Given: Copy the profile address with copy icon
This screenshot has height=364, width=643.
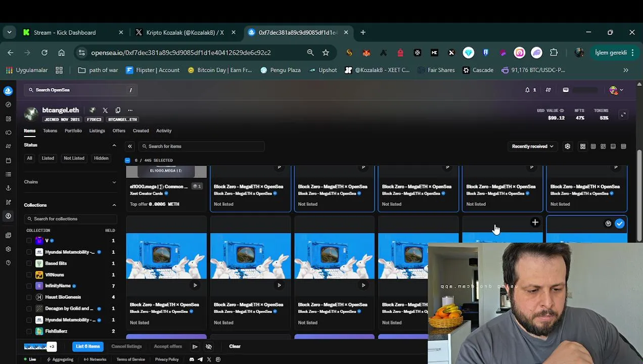Looking at the screenshot, I should coord(118,110).
